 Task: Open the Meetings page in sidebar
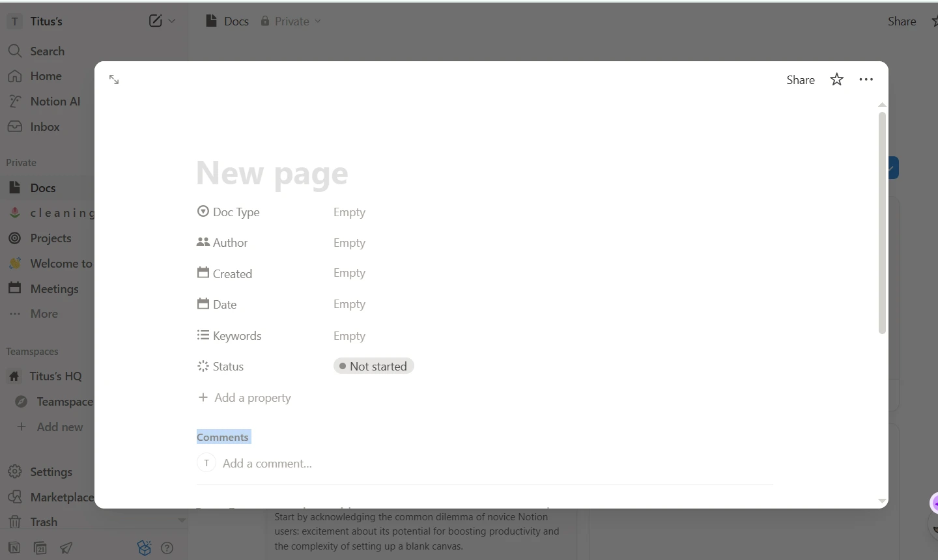coord(54,289)
